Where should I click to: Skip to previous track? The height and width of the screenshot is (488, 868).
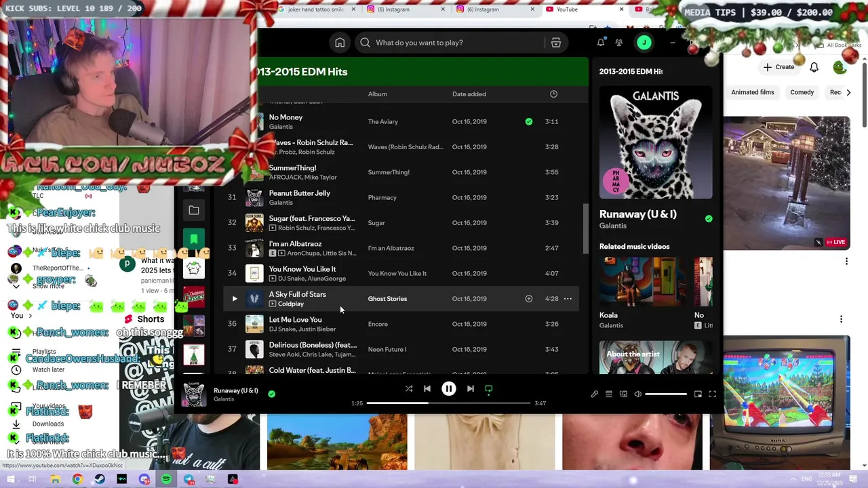coord(427,388)
